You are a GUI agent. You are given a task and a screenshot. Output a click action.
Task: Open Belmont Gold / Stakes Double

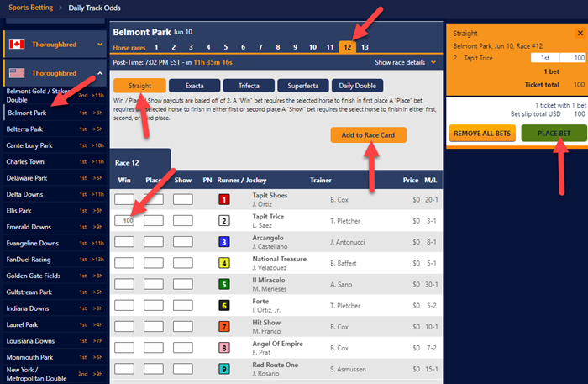(x=55, y=95)
